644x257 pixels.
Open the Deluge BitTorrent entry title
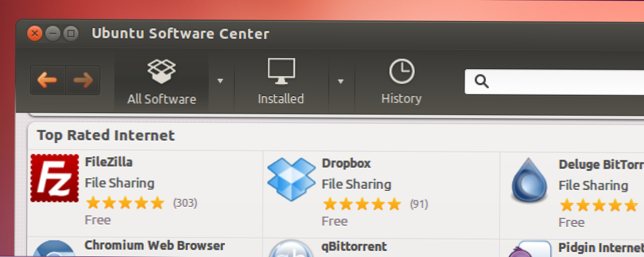601,165
